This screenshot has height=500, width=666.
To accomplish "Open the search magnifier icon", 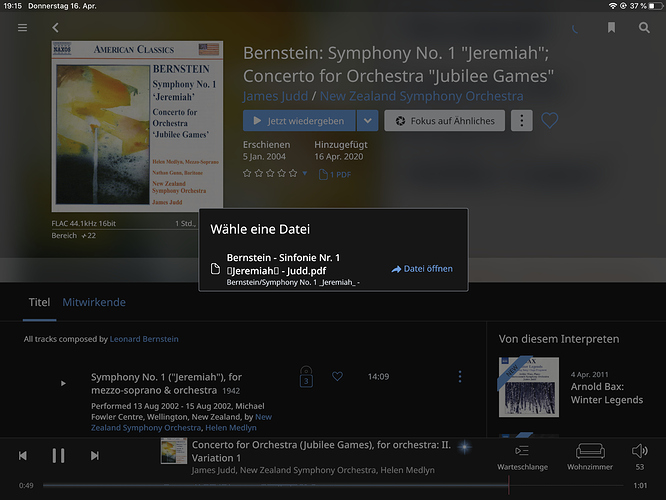I will [x=644, y=28].
